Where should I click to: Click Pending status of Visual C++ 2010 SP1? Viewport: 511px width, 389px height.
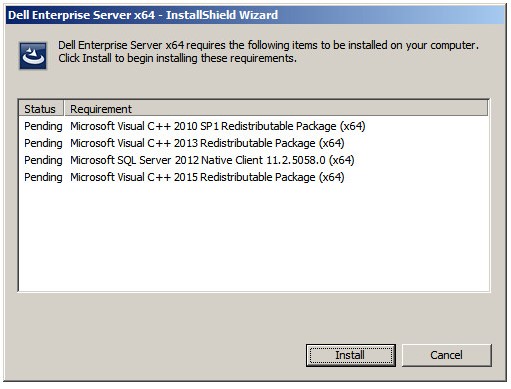[x=43, y=127]
